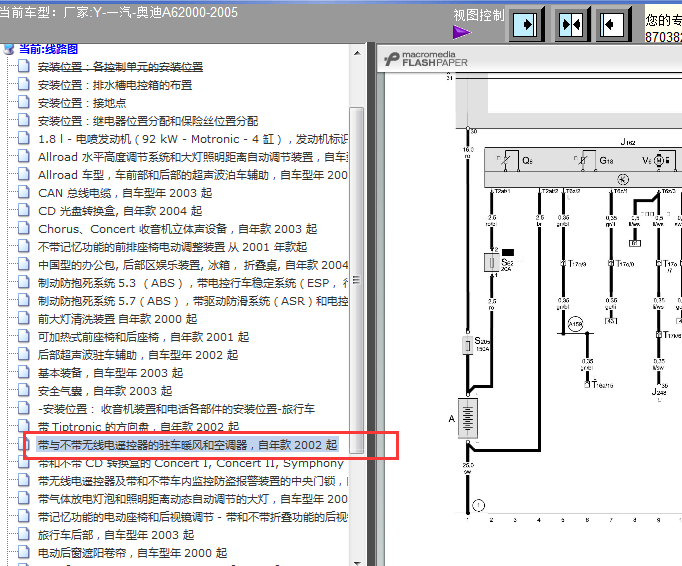This screenshot has height=566, width=682.
Task: Select 旅行车后部 自车型年 2003 起
Action: click(x=116, y=535)
